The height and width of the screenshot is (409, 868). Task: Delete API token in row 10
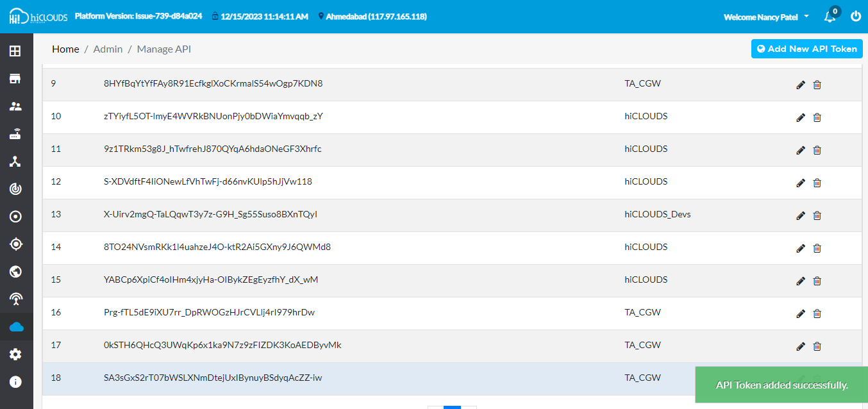pyautogui.click(x=817, y=117)
